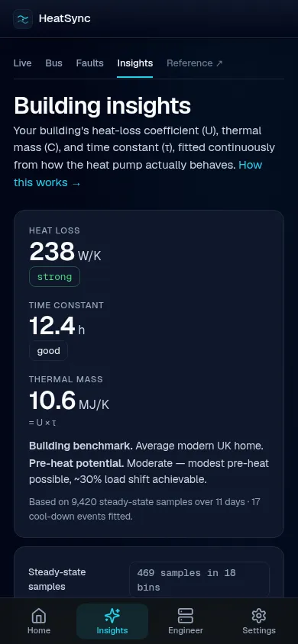Open the Faults tab

click(x=89, y=63)
